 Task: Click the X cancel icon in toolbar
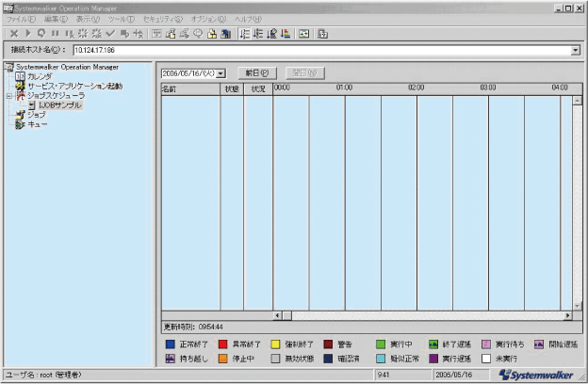tap(14, 34)
